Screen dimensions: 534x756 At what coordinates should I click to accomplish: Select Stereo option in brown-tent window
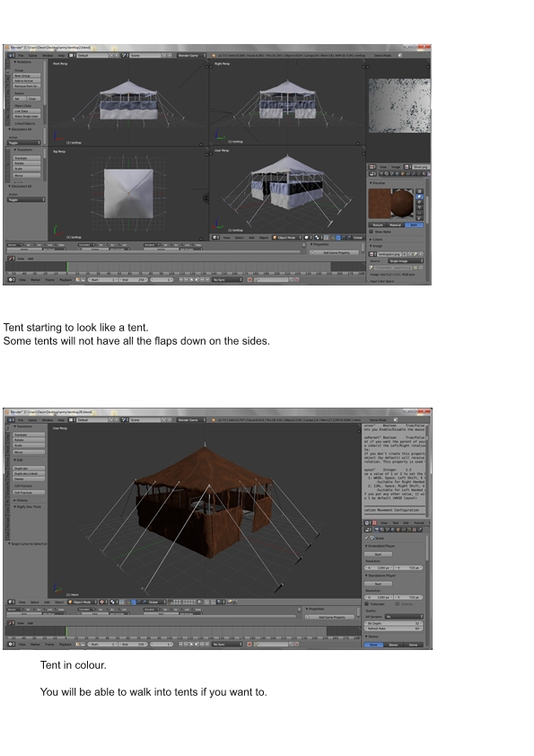pyautogui.click(x=393, y=645)
